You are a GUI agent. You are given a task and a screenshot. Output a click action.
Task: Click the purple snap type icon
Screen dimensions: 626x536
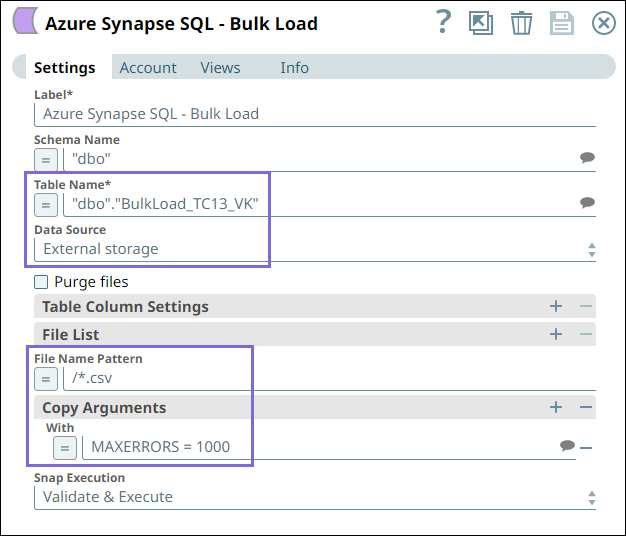pyautogui.click(x=25, y=20)
